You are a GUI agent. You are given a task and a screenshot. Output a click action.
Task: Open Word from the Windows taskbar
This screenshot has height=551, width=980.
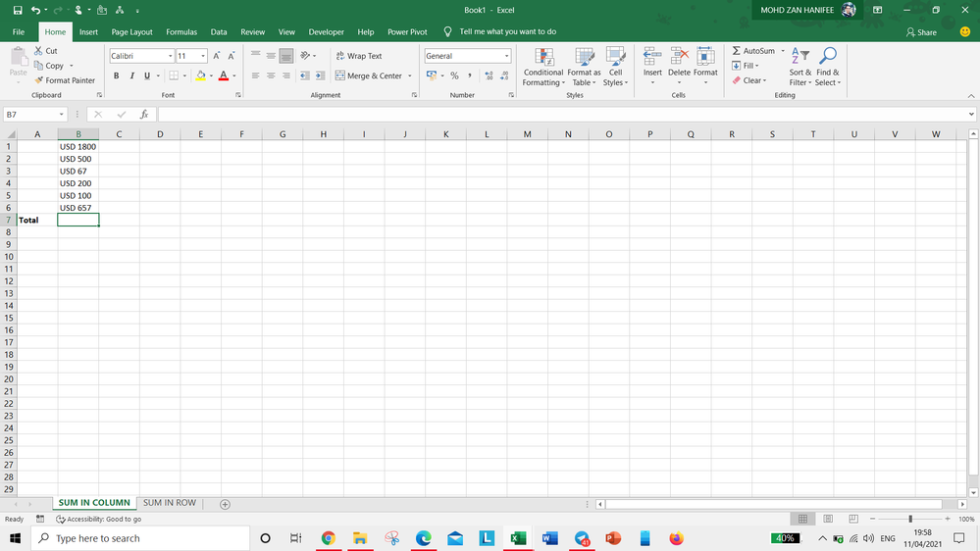coord(550,538)
